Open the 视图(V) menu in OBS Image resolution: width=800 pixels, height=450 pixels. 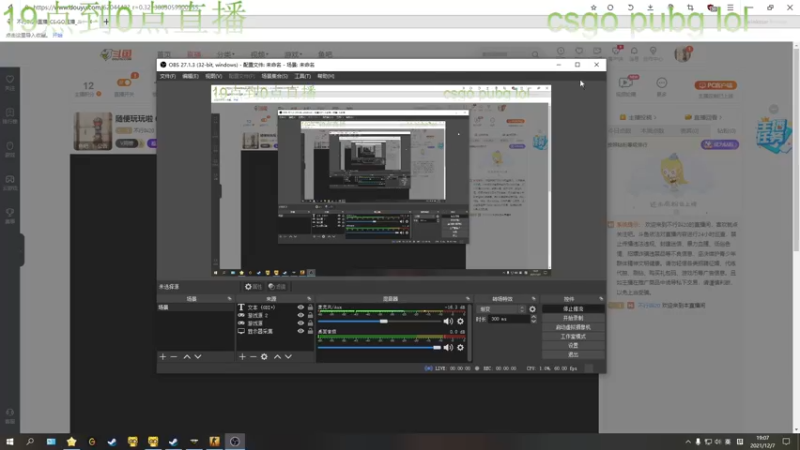214,76
